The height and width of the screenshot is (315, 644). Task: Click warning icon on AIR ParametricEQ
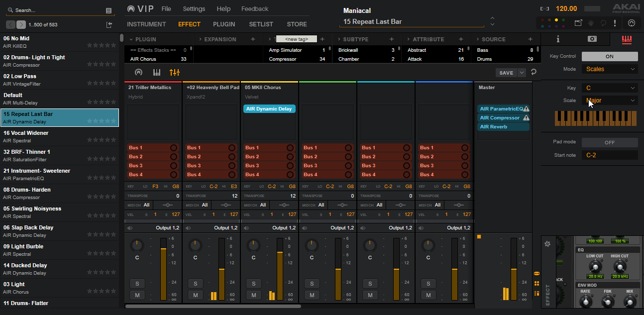526,109
